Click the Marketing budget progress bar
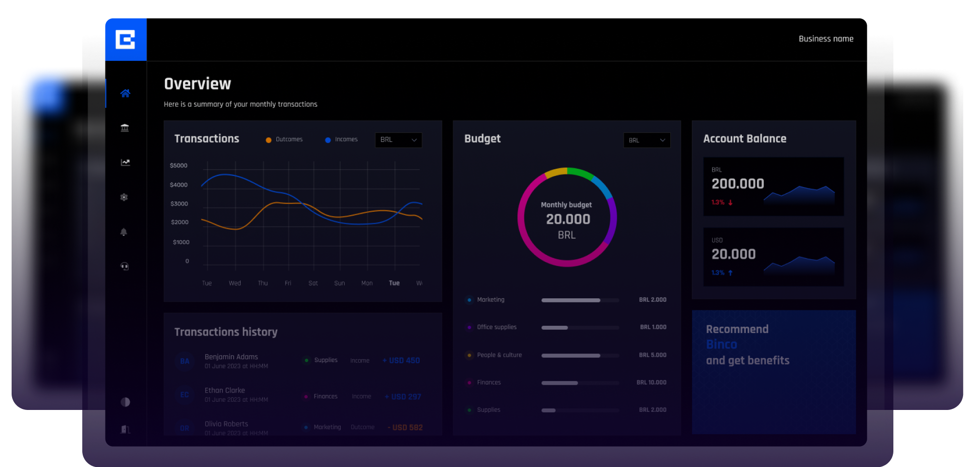980x467 pixels. pyautogui.click(x=580, y=300)
